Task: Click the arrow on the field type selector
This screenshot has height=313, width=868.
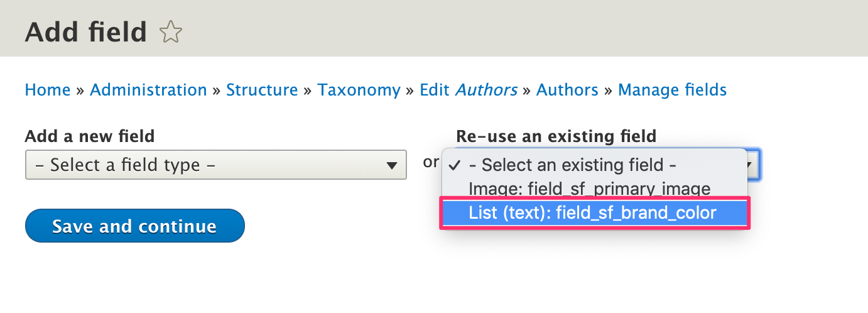Action: 392,165
